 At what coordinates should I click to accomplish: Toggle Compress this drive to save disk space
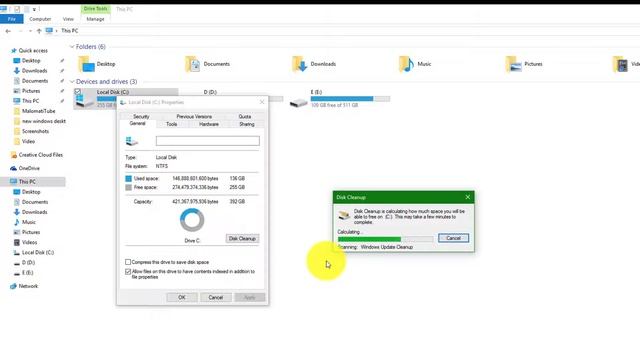click(128, 262)
